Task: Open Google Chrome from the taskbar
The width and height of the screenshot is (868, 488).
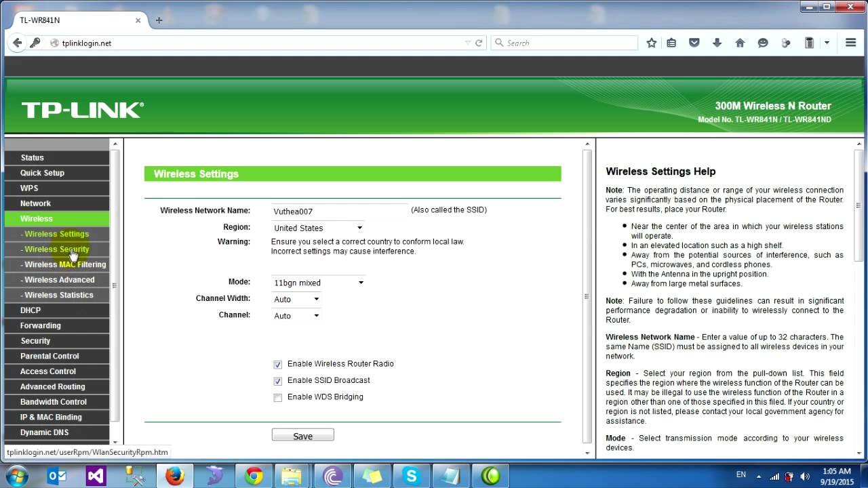Action: (254, 476)
